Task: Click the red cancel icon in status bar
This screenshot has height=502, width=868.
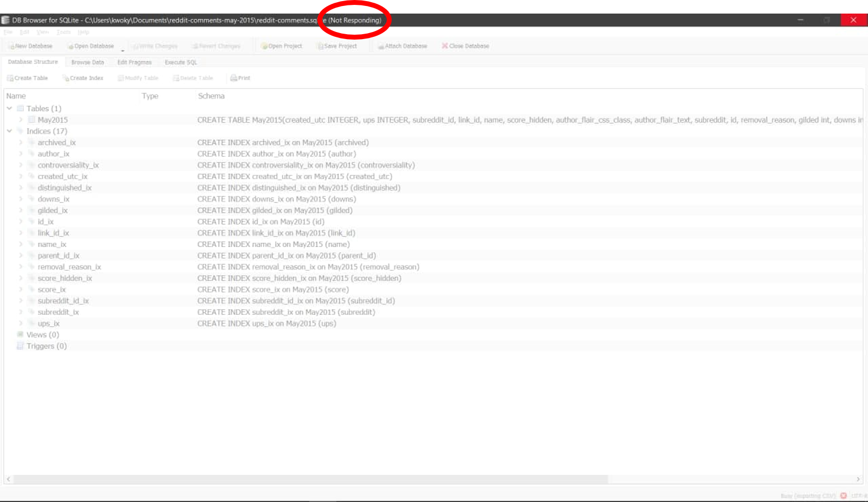Action: [x=844, y=495]
